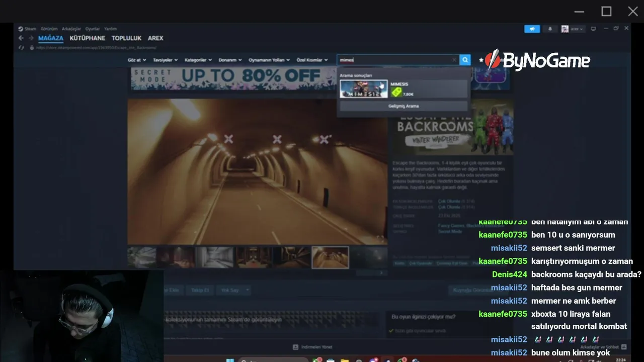Expand the Göz at menu

137,60
